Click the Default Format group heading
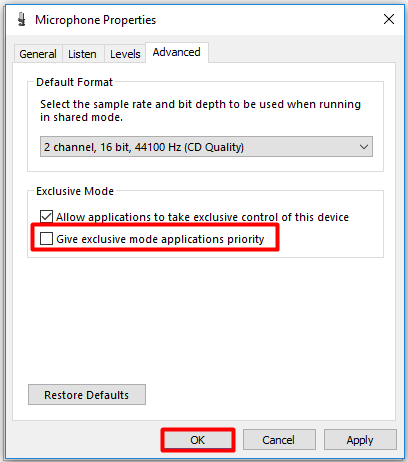Viewport: 408px width, 462px height. point(75,82)
